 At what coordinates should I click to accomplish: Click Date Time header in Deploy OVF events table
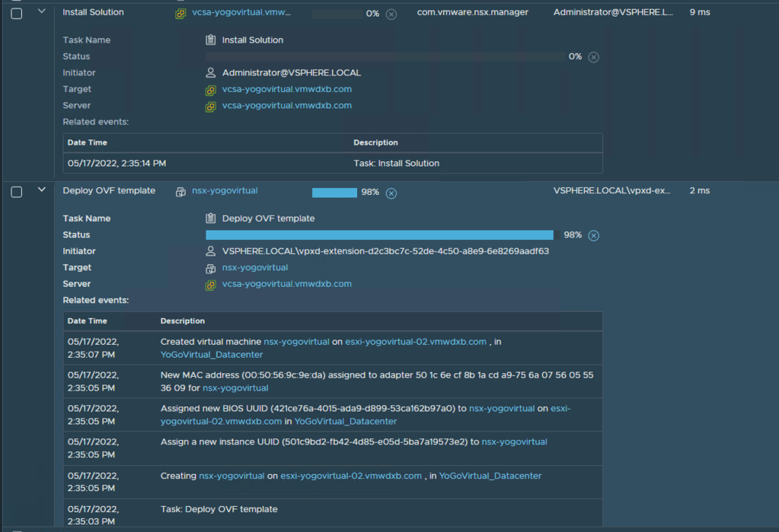[88, 321]
